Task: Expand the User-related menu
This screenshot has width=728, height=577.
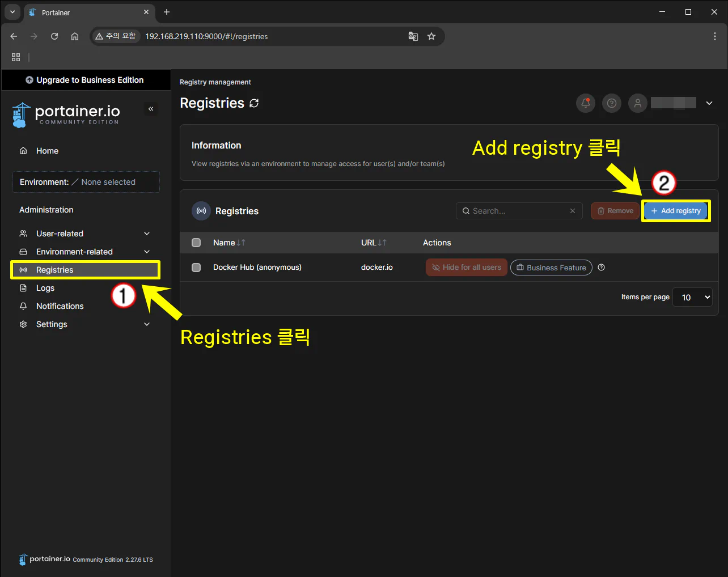Action: tap(85, 234)
